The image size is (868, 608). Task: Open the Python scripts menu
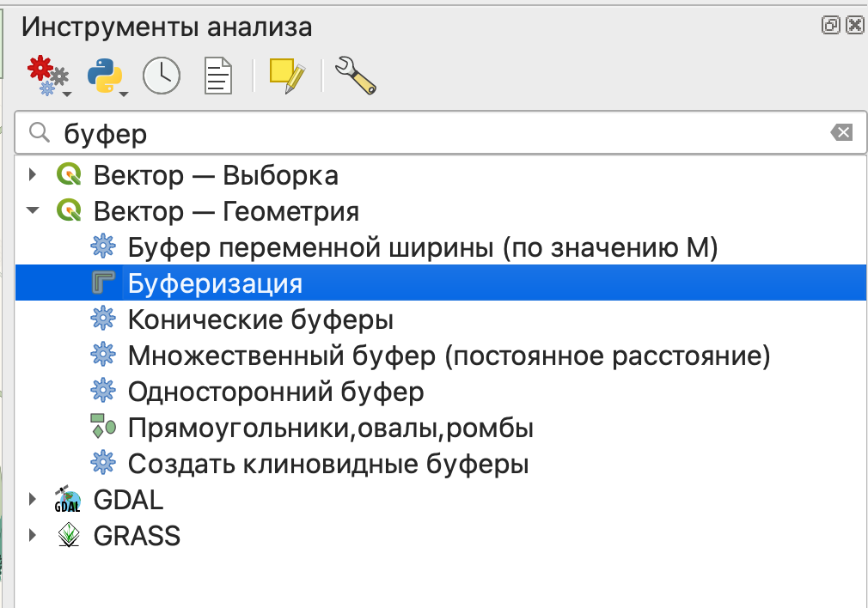107,76
